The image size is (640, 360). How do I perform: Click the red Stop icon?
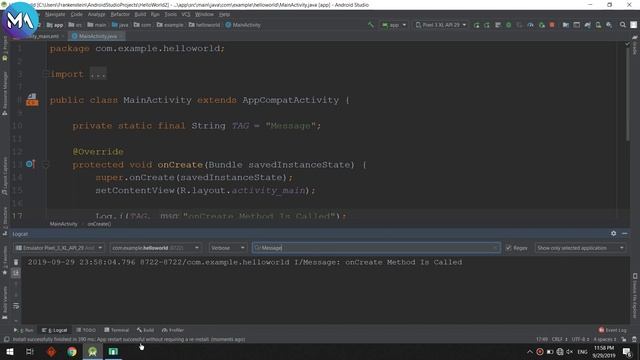point(552,25)
